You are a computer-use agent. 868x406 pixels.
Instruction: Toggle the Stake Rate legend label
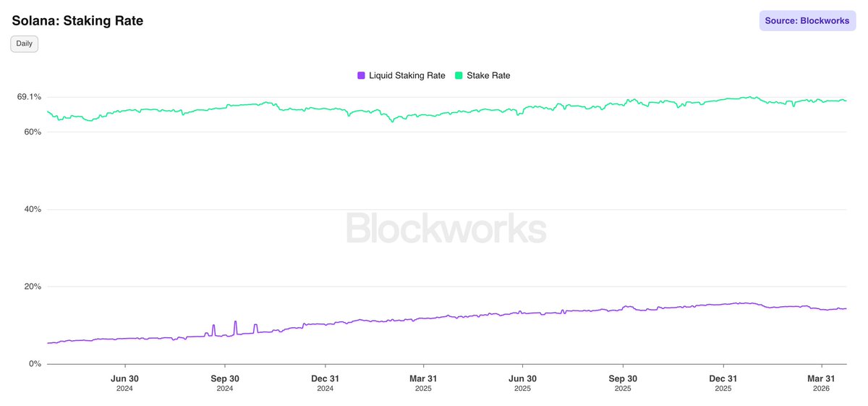[488, 75]
